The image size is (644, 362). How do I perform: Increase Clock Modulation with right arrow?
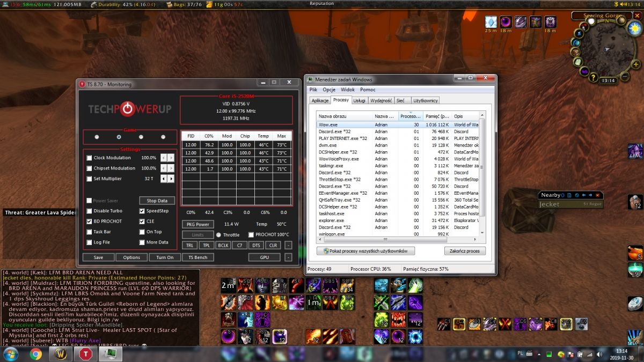click(x=171, y=158)
